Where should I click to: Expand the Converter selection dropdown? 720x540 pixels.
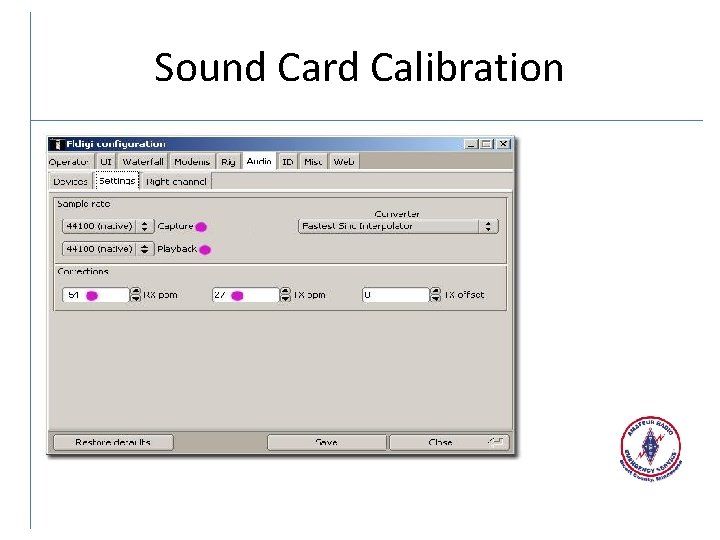click(398, 226)
